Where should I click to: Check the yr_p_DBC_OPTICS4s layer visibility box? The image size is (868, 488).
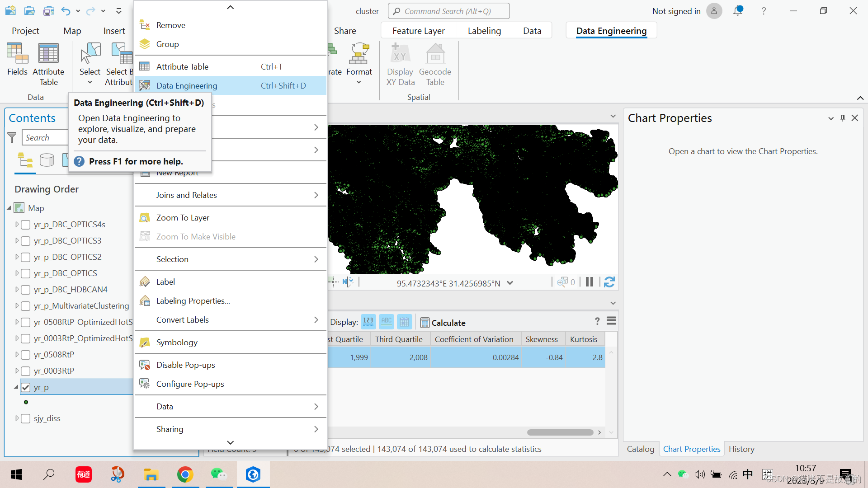pos(26,225)
